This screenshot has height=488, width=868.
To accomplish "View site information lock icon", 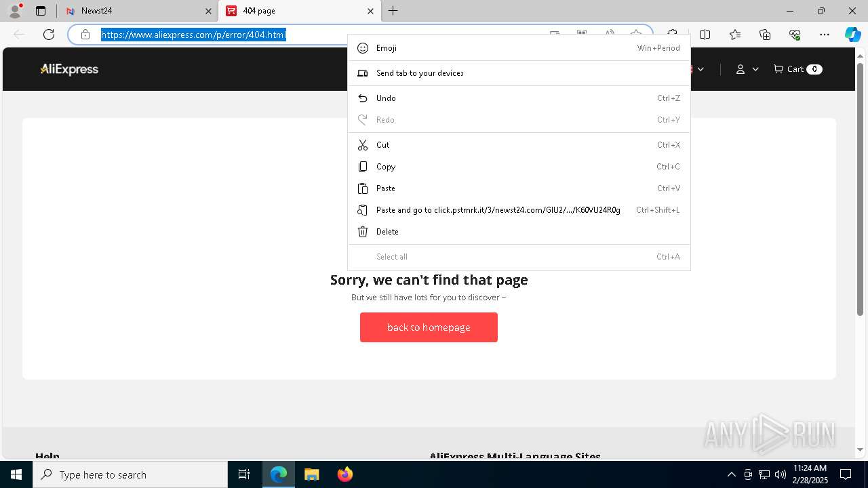I will tap(85, 35).
